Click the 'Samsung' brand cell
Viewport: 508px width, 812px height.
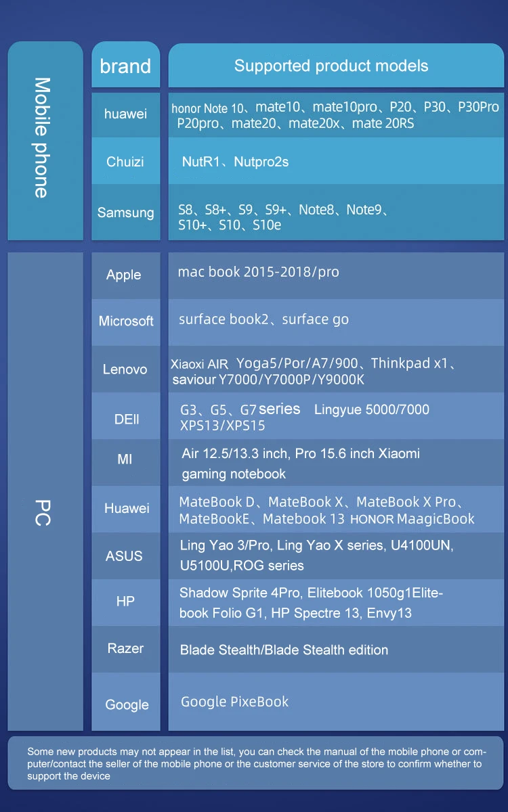pyautogui.click(x=125, y=212)
